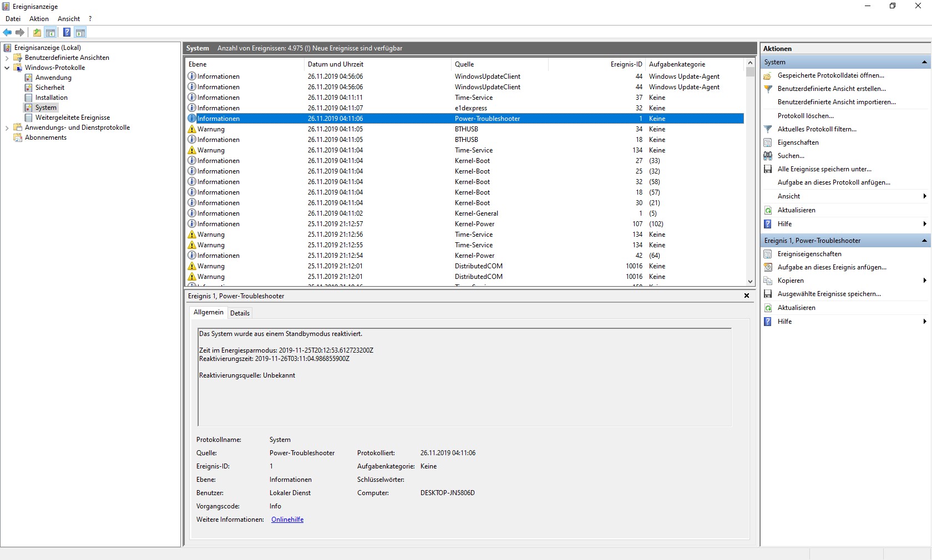Click the Kopieren icon in the actions pane

tap(768, 281)
